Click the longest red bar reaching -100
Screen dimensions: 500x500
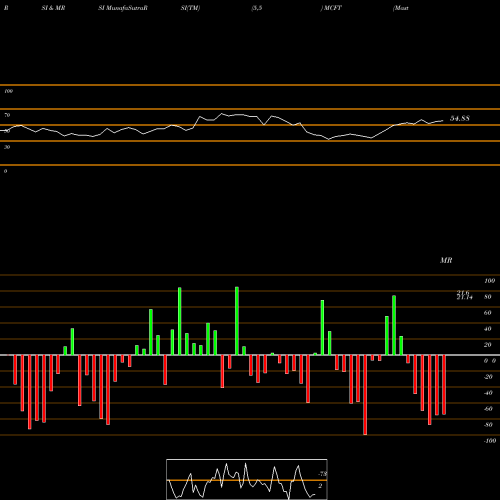click(x=365, y=395)
